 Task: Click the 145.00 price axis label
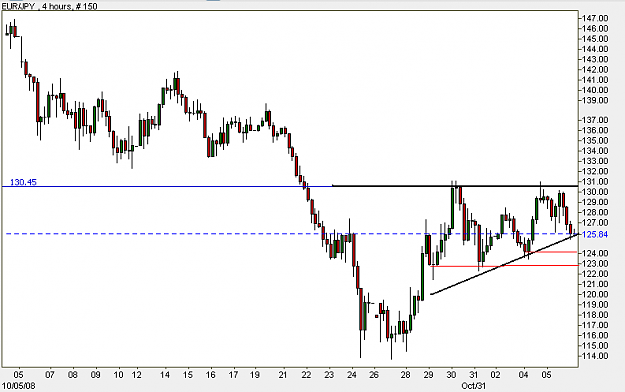click(596, 39)
